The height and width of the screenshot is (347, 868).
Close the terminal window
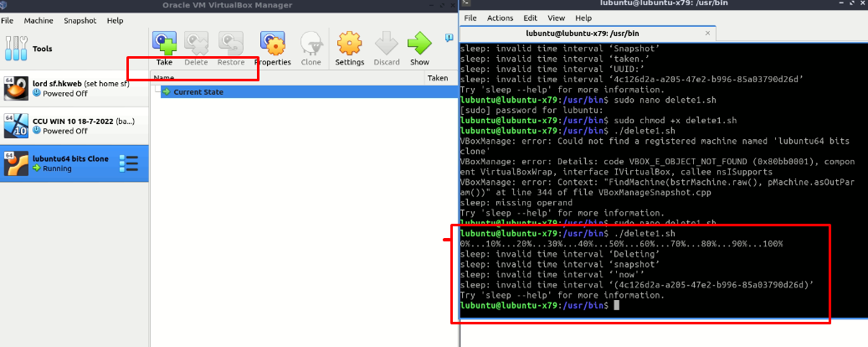(860, 3)
